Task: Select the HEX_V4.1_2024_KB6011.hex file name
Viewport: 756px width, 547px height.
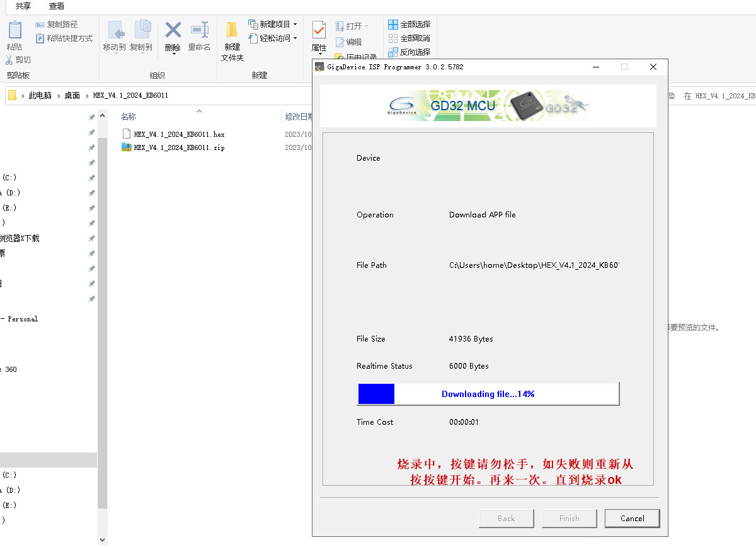Action: click(x=179, y=134)
